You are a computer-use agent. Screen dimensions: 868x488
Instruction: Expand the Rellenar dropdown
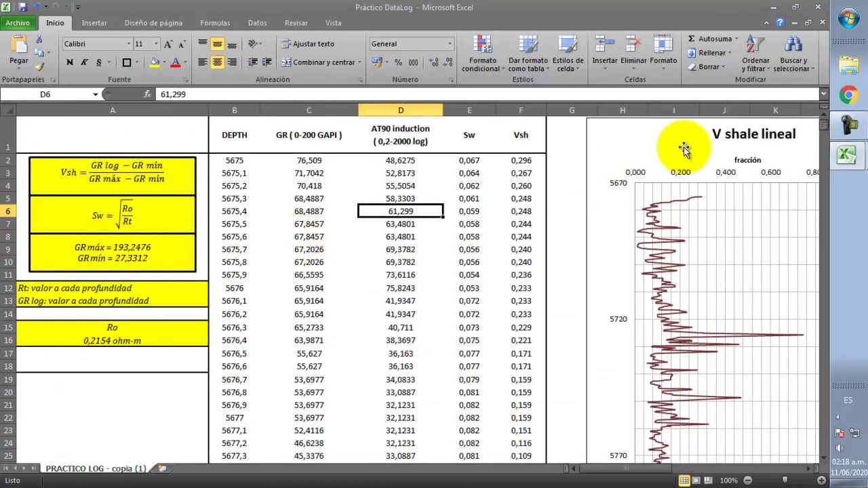point(730,53)
